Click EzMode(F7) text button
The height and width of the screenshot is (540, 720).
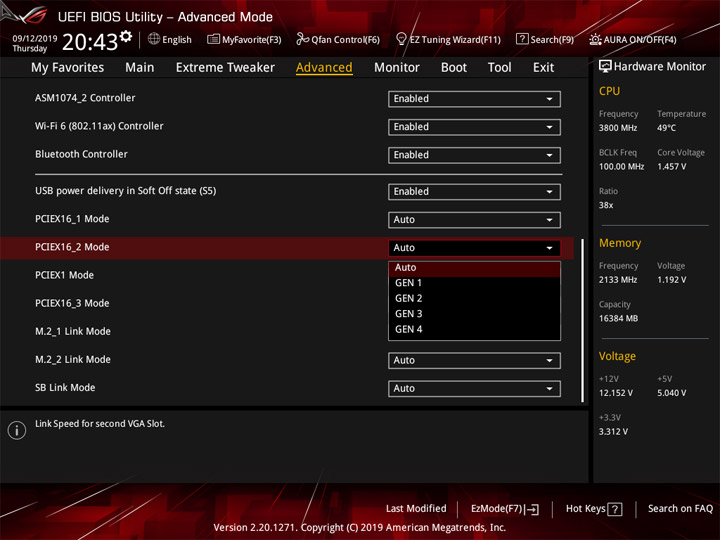tap(496, 509)
